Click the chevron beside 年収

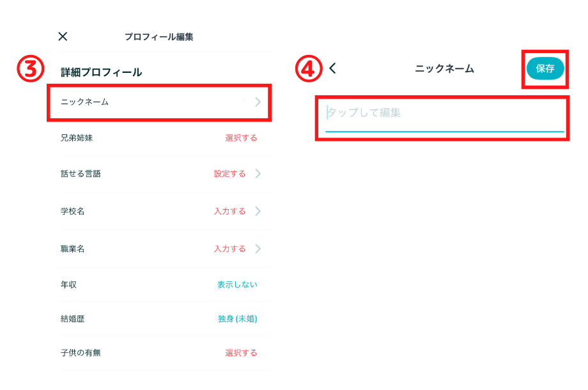(x=259, y=285)
